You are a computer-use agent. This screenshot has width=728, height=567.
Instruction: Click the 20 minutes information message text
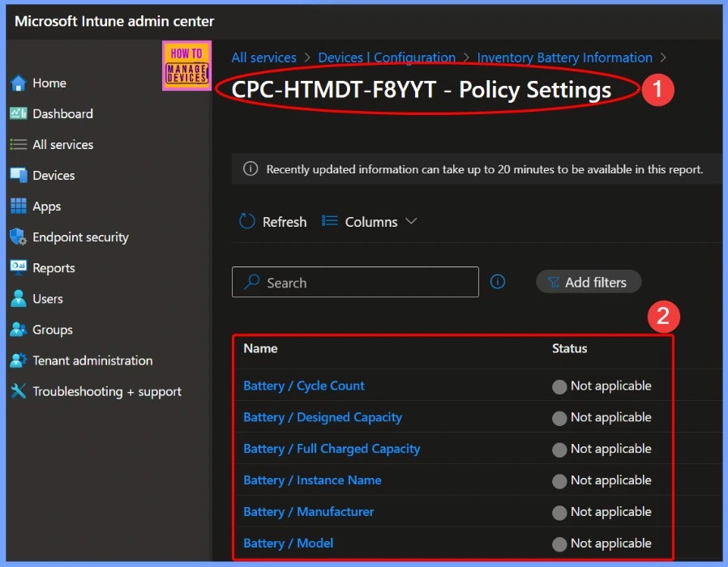click(484, 169)
